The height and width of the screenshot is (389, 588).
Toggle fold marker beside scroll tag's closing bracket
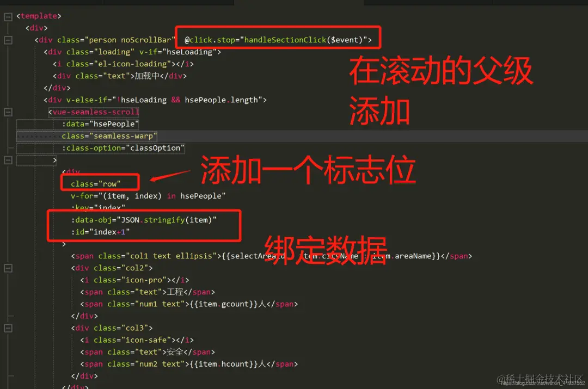(x=8, y=160)
